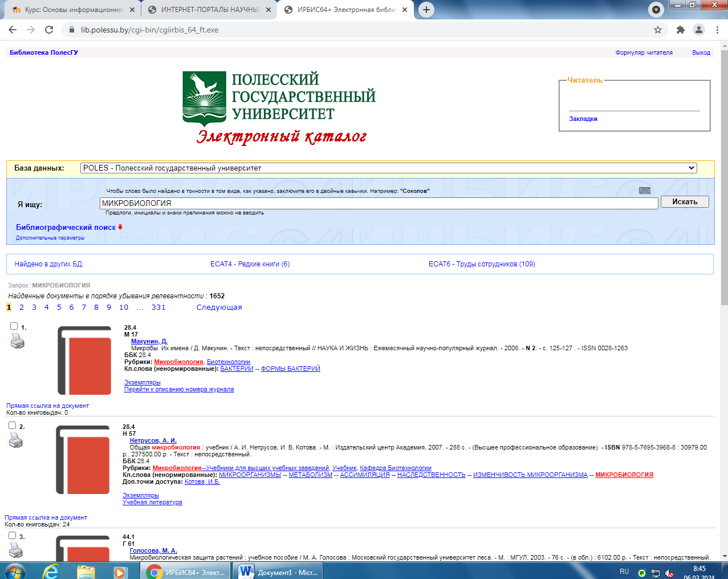Click the taskbar clock showing 8:45
The width and height of the screenshot is (728, 579).
(x=699, y=572)
